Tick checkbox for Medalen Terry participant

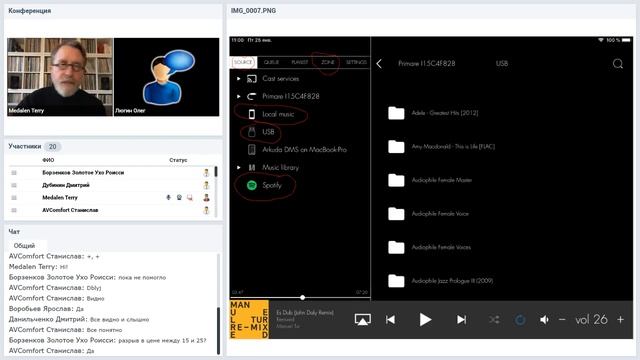(x=14, y=198)
